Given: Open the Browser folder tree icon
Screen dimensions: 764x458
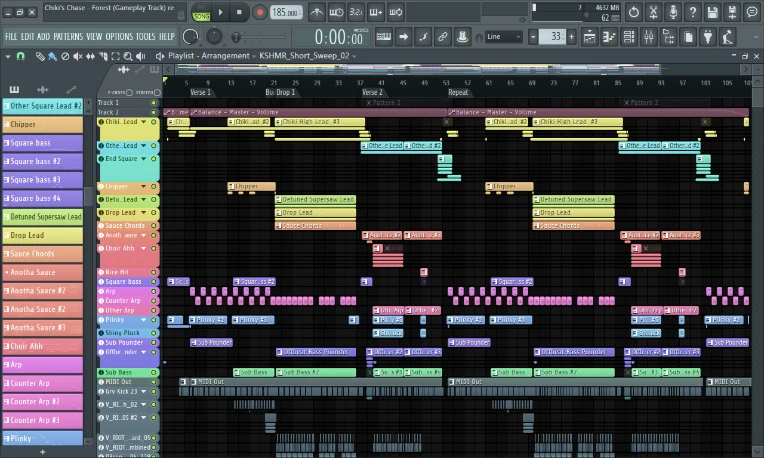Looking at the screenshot, I should point(668,37).
